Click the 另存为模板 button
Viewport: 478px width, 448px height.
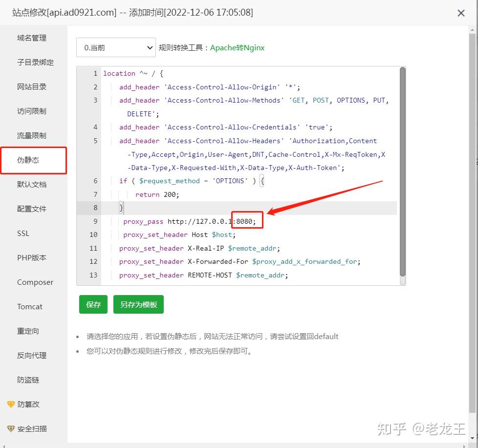pyautogui.click(x=138, y=304)
